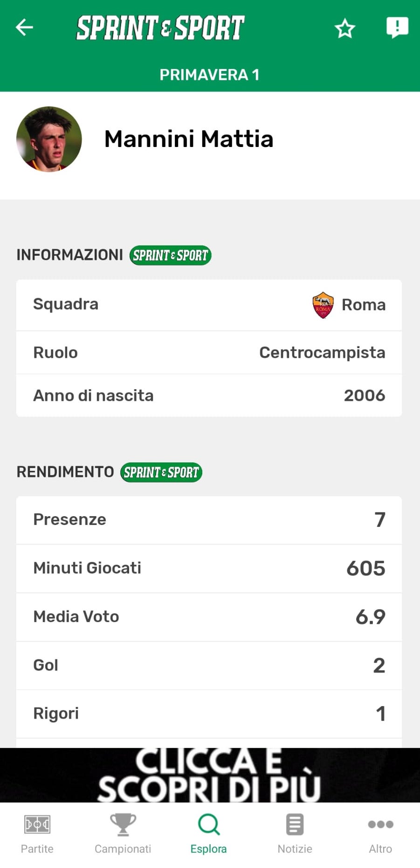Tap the Roma team crest icon
This screenshot has height=868, width=420.
click(x=323, y=305)
